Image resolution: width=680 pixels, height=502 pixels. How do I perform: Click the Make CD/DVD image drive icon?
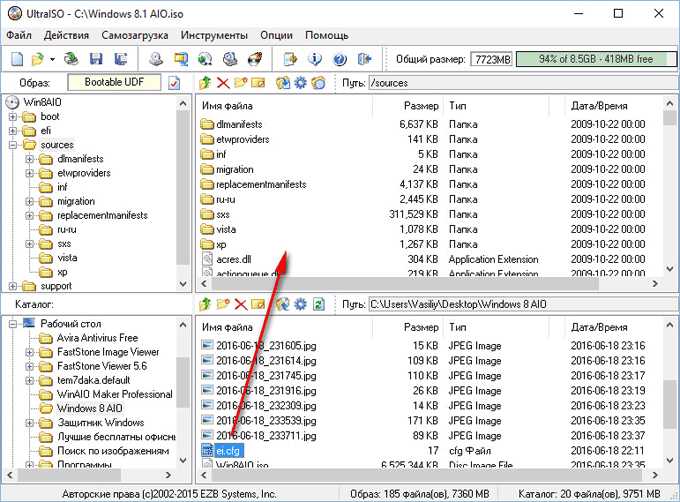[156, 59]
